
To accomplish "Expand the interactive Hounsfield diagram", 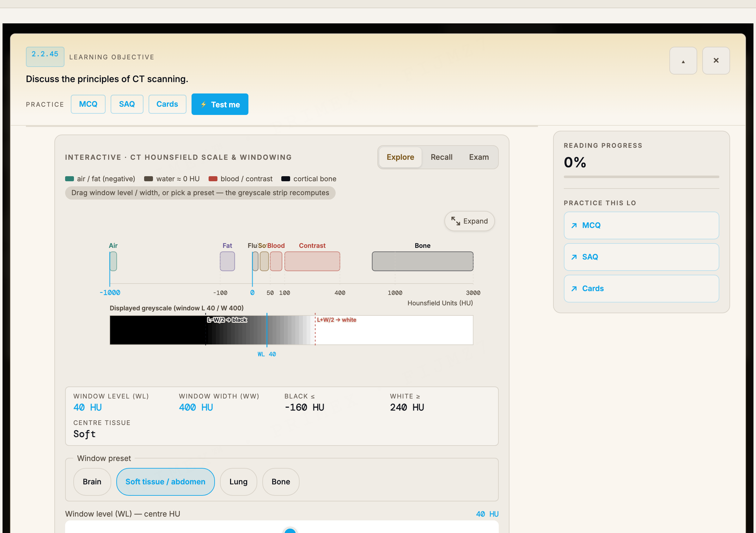I will tap(470, 221).
